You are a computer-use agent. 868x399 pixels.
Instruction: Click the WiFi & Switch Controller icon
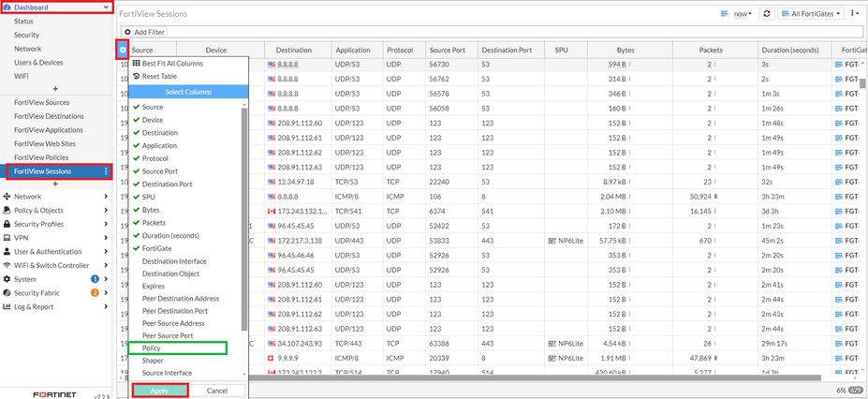pos(7,266)
